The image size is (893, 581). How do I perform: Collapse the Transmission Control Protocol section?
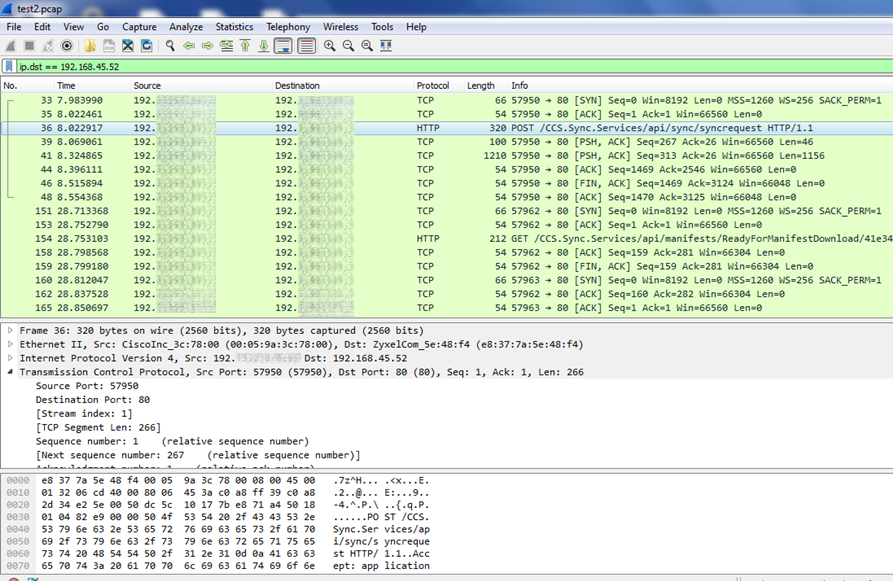(x=10, y=372)
